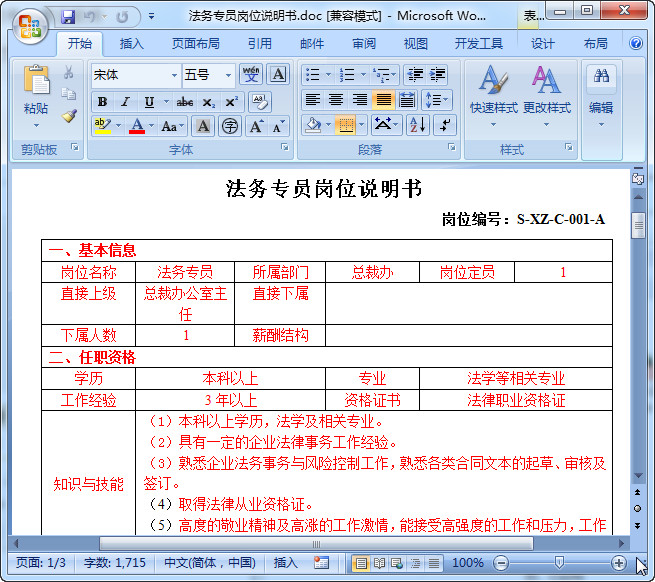Open the line spacing dropdown
This screenshot has width=655, height=582.
pos(436,100)
